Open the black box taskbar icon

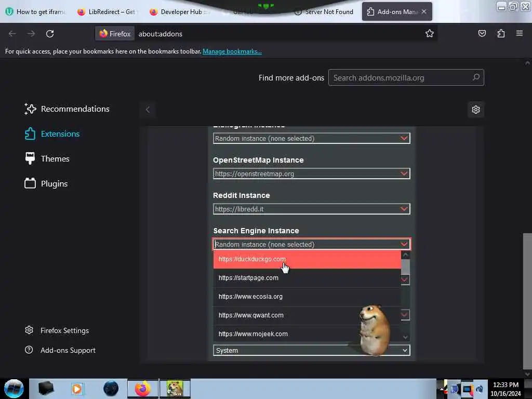click(x=46, y=389)
